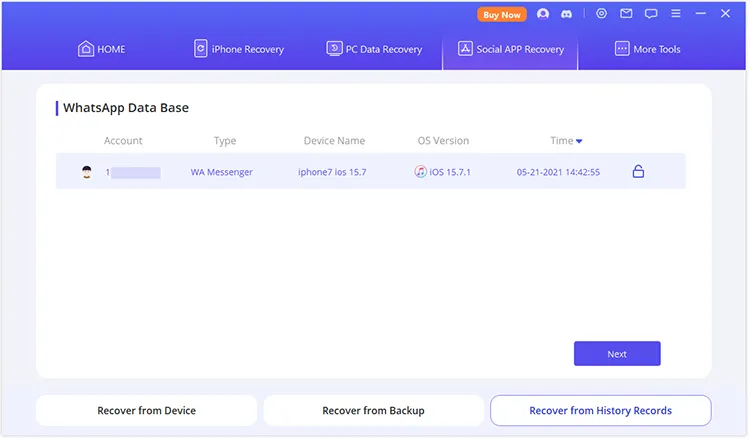Screen dimensions: 750x439
Task: Click the Next button
Action: (617, 353)
